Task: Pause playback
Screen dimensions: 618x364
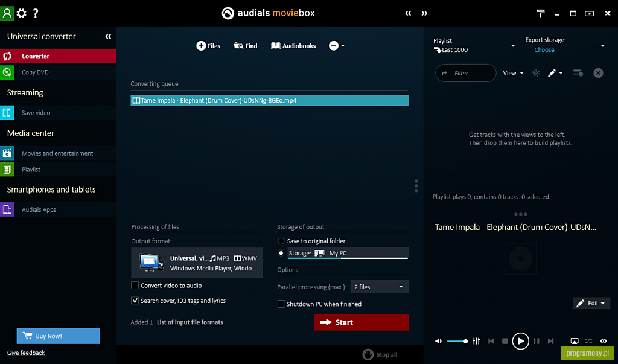Action: pyautogui.click(x=537, y=341)
